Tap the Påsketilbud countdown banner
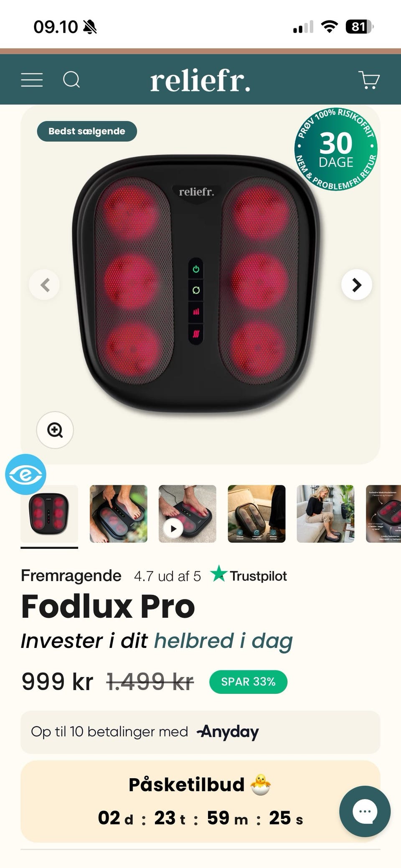Screen dimensions: 401x868 (200, 802)
